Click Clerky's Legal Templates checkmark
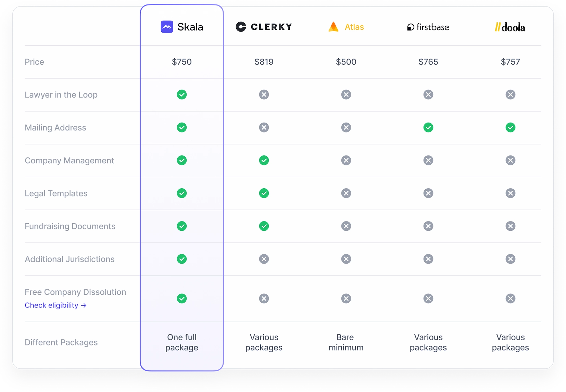 [264, 193]
